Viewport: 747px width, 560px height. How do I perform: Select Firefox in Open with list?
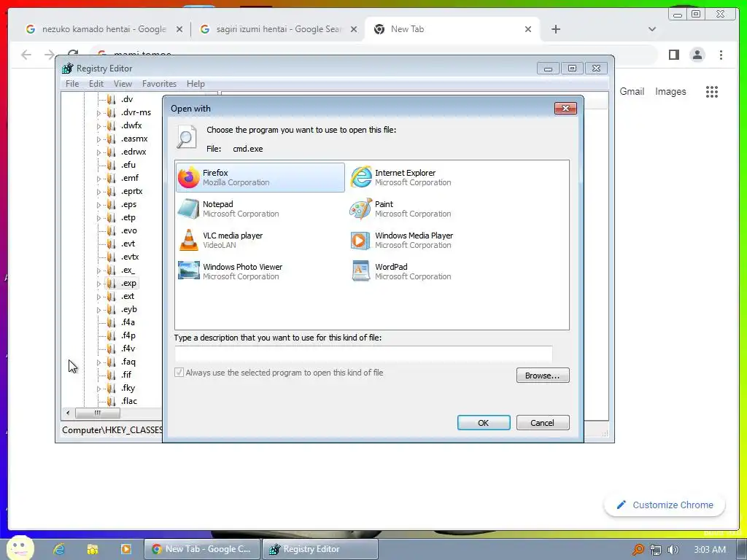pos(260,178)
